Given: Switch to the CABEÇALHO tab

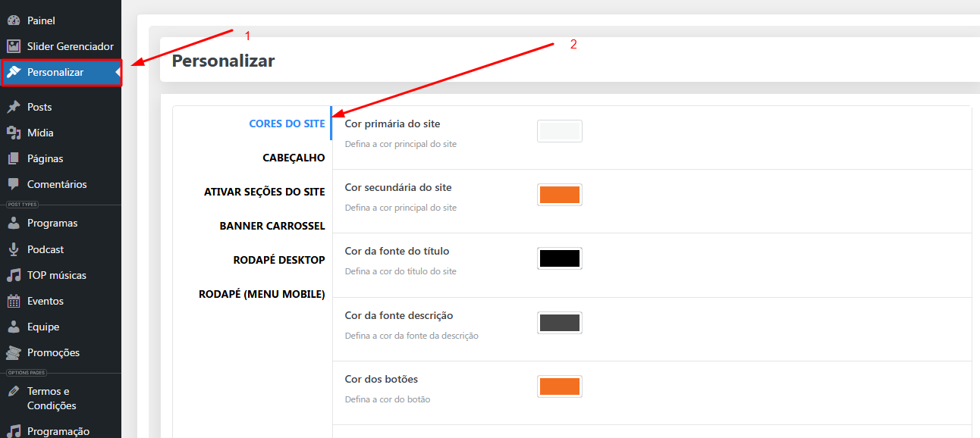Looking at the screenshot, I should coord(294,158).
